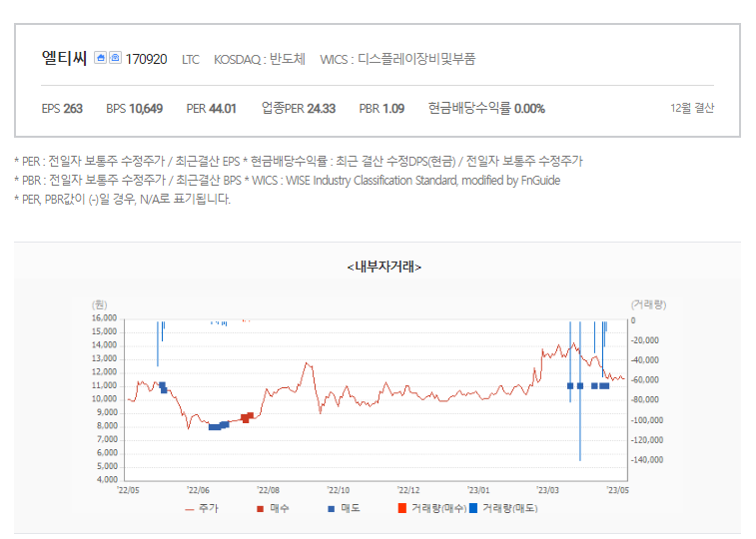Click the footnote line about PBR and WICS

click(288, 180)
